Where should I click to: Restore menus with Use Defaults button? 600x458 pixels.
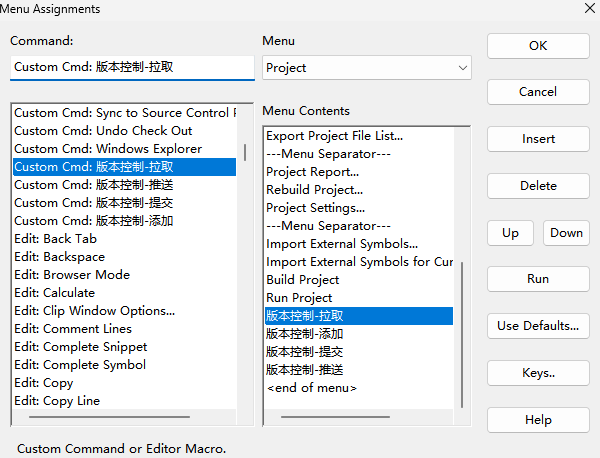click(538, 326)
